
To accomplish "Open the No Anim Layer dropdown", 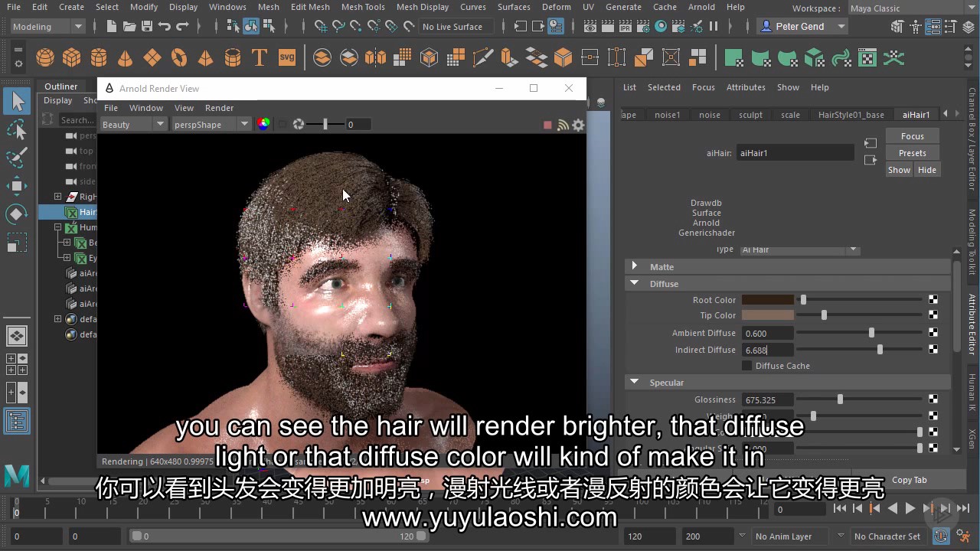I will [x=789, y=536].
